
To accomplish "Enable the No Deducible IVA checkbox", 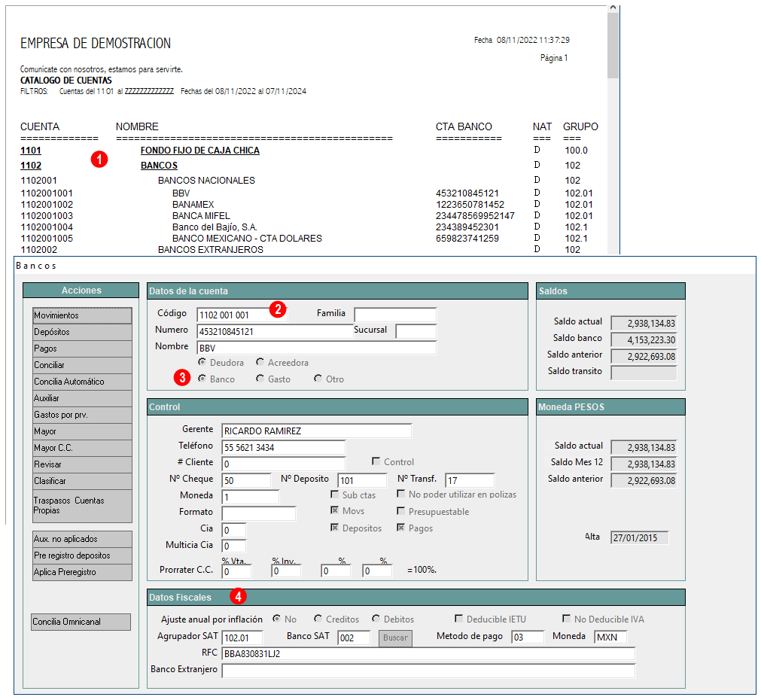I will [x=566, y=619].
